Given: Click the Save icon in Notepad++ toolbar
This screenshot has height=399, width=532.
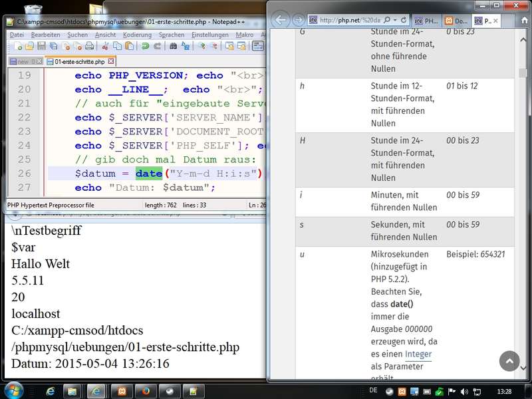Looking at the screenshot, I should pyautogui.click(x=41, y=46).
